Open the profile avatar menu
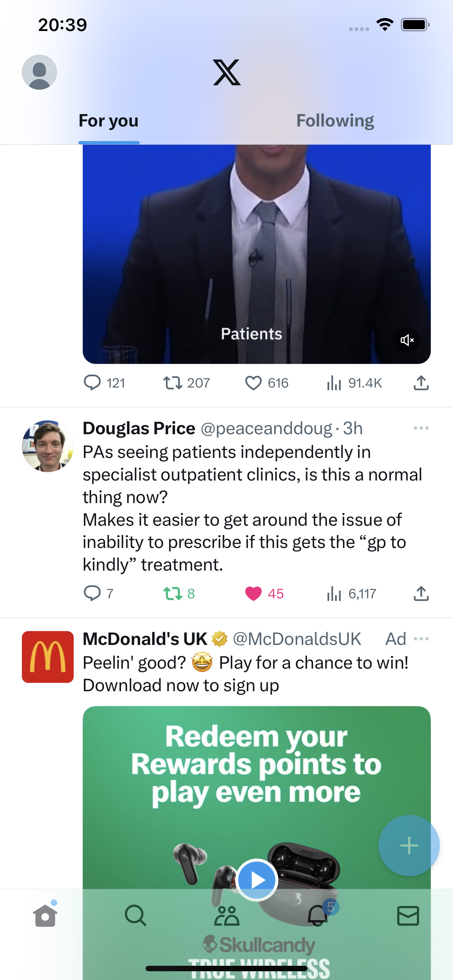Viewport: 453px width, 980px height. (39, 72)
